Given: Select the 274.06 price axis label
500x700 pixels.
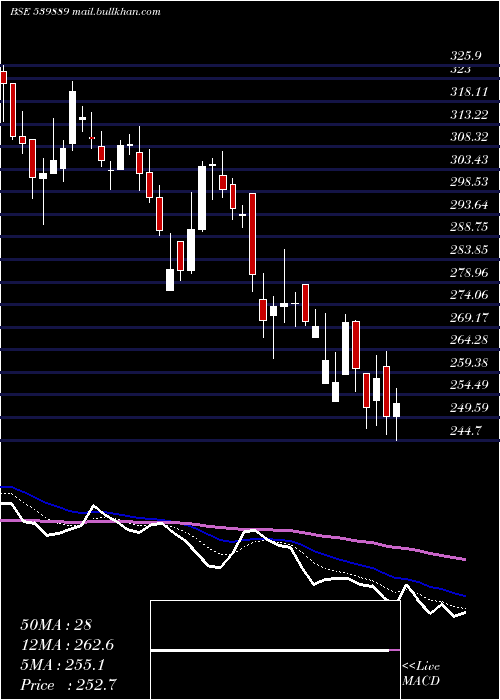Looking at the screenshot, I should click(469, 295).
